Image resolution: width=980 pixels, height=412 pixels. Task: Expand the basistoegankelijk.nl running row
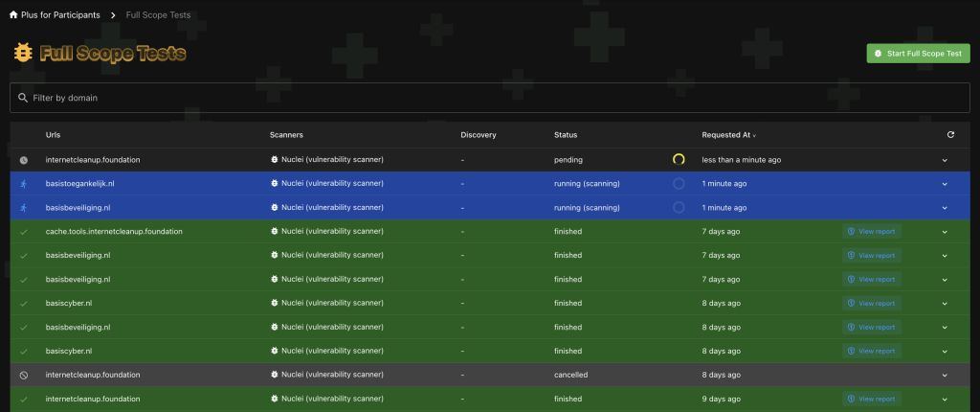point(945,184)
